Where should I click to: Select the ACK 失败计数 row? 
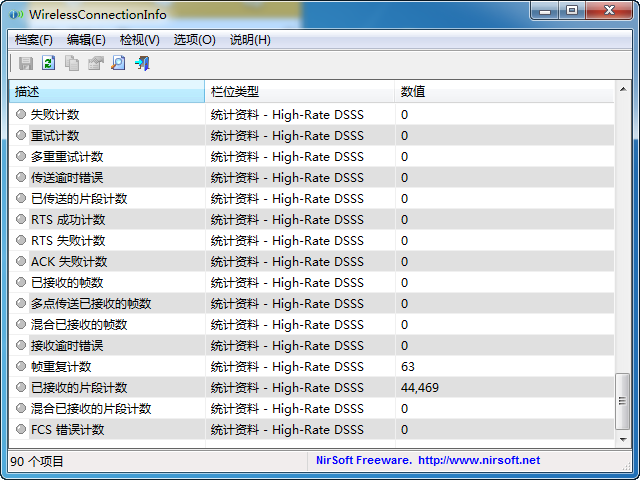311,262
